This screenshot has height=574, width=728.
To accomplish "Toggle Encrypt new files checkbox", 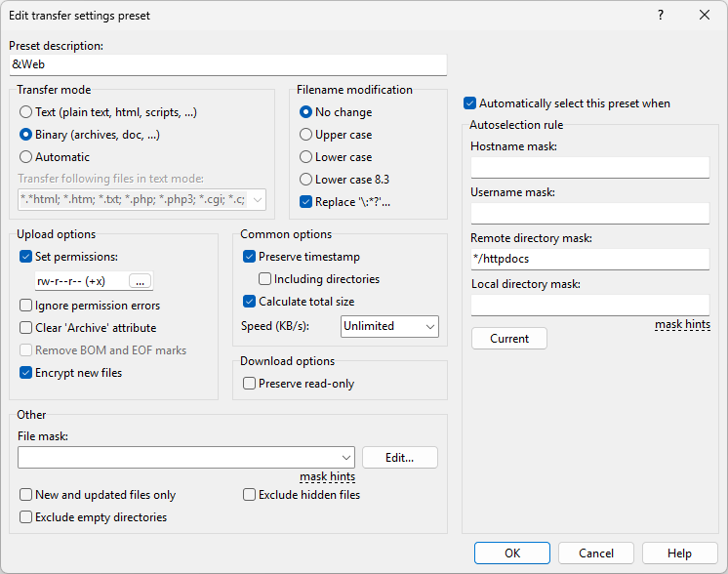I will point(26,373).
